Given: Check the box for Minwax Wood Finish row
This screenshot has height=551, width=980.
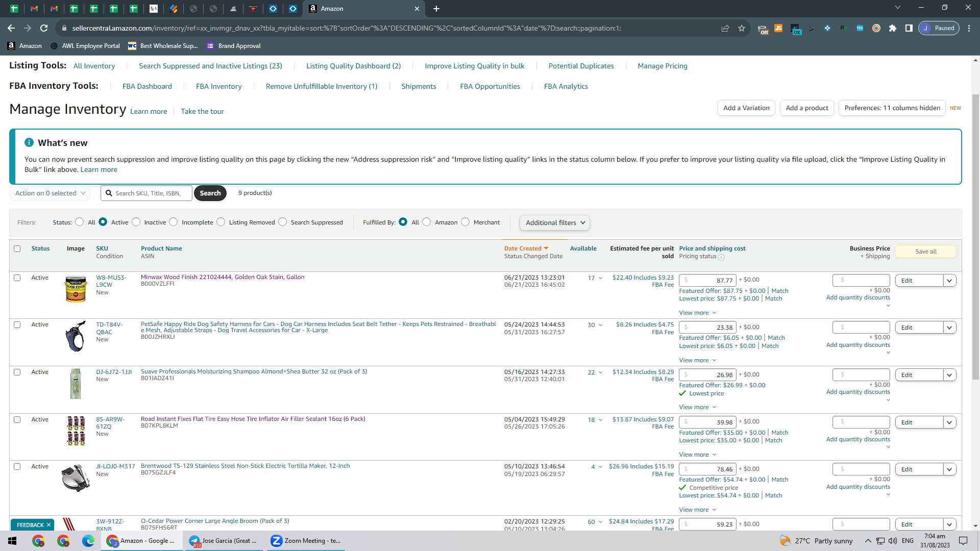Looking at the screenshot, I should (x=17, y=278).
